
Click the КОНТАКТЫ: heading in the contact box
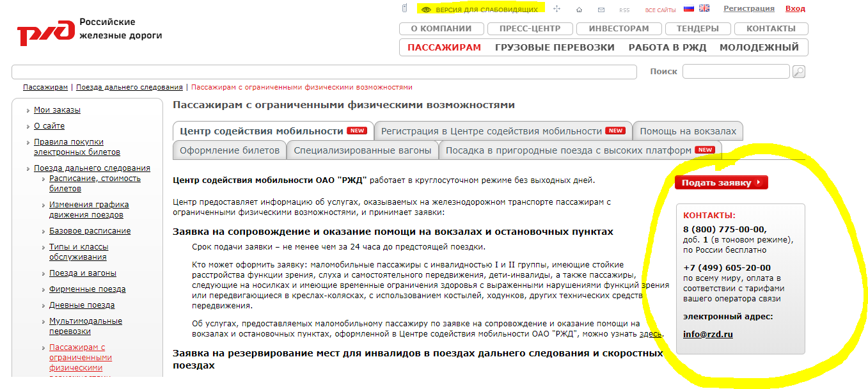tap(709, 216)
